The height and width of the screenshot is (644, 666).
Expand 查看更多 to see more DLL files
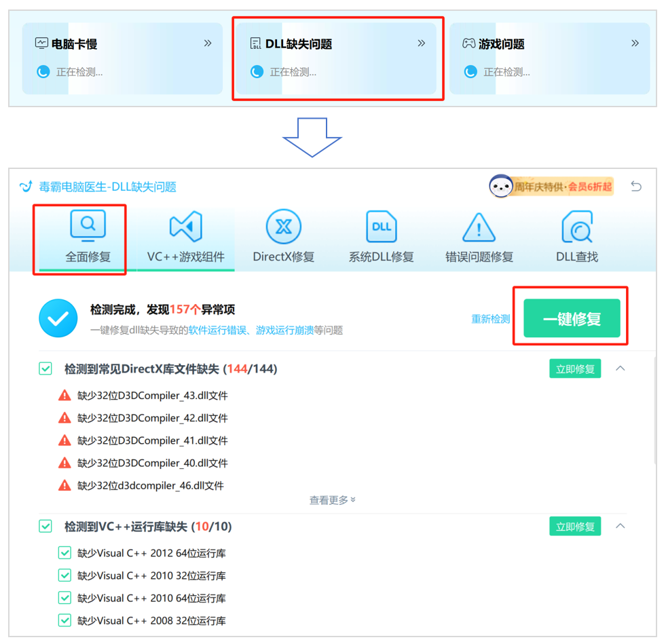[331, 500]
